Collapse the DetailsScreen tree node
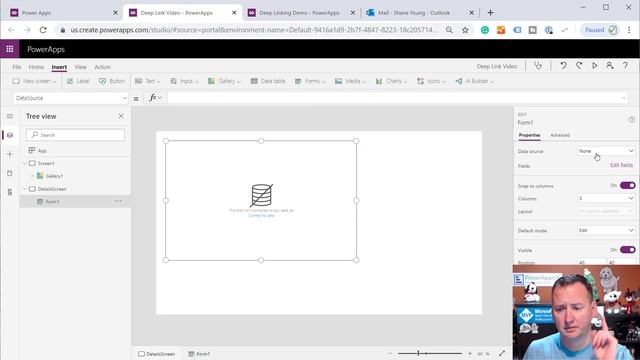 pyautogui.click(x=25, y=189)
